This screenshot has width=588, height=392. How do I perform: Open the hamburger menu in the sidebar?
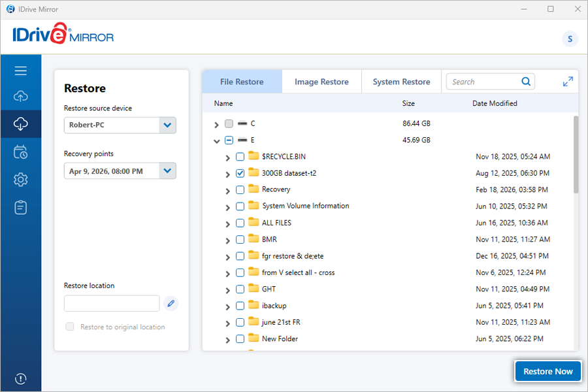[x=20, y=71]
